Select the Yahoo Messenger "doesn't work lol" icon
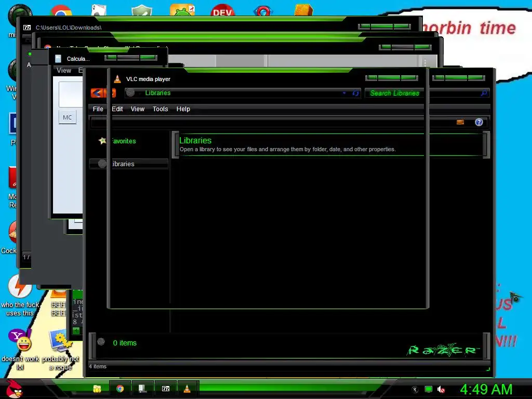The height and width of the screenshot is (399, 532). pos(20,350)
